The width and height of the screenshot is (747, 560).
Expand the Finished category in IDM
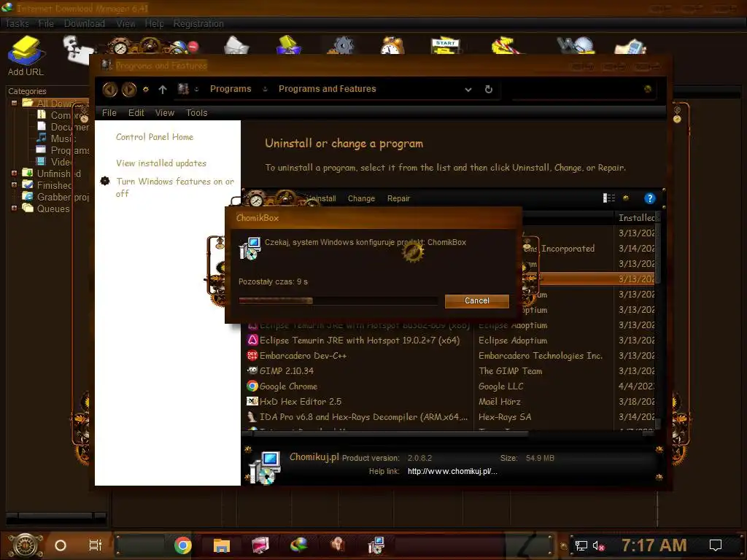(x=15, y=184)
